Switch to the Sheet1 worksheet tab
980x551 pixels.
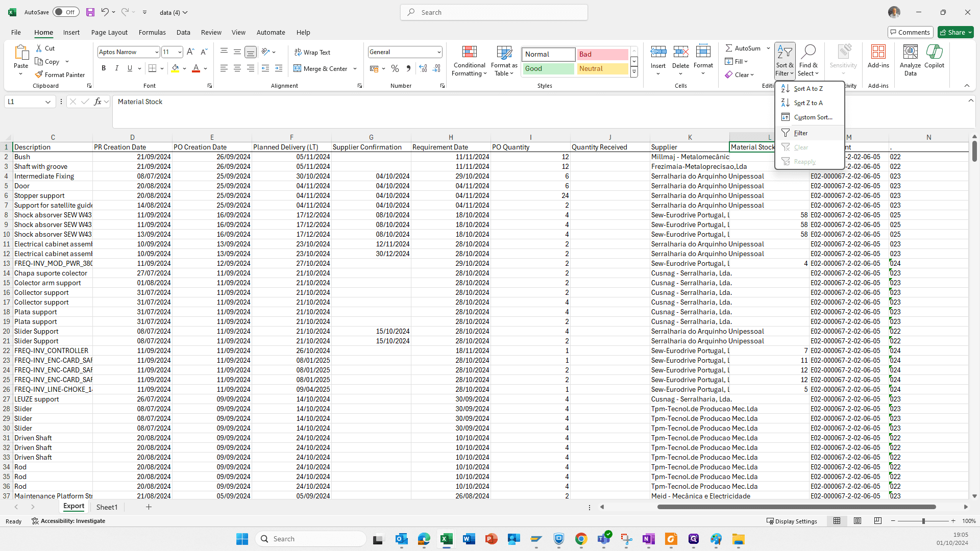(107, 507)
